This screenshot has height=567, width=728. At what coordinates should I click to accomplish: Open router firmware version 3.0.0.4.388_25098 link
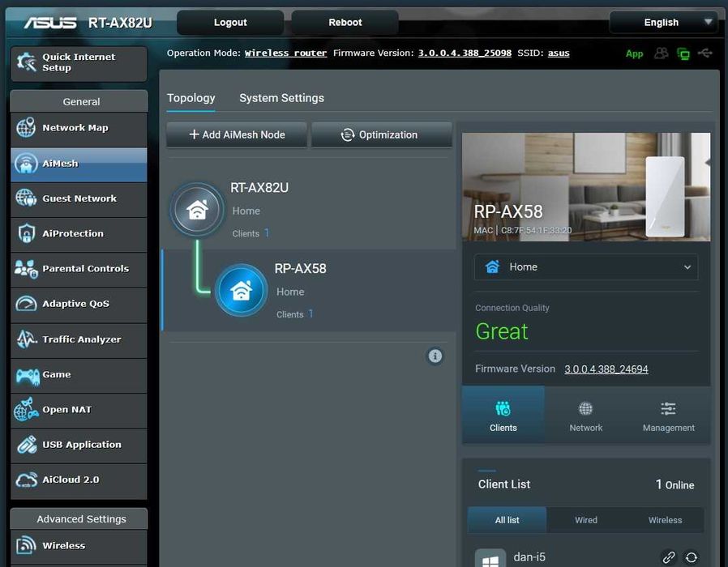click(465, 53)
